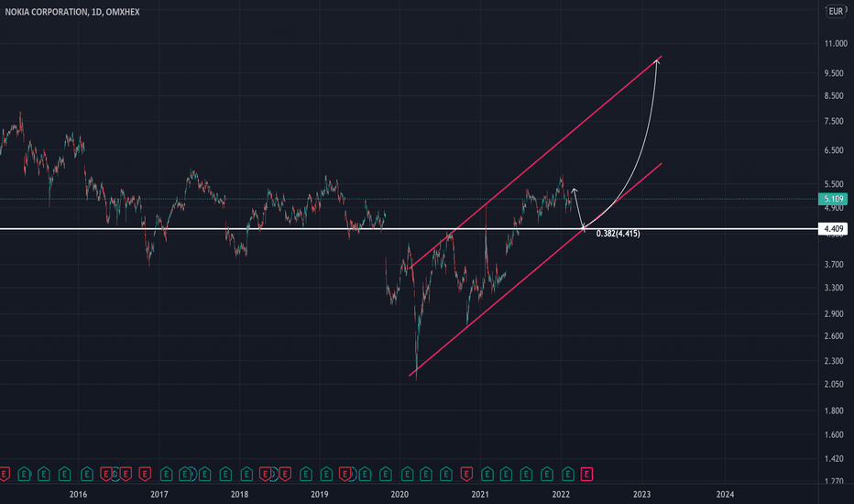Click the NOKIA CORPORATION symbol title
Screen dimensions: 854x504
(46, 11)
